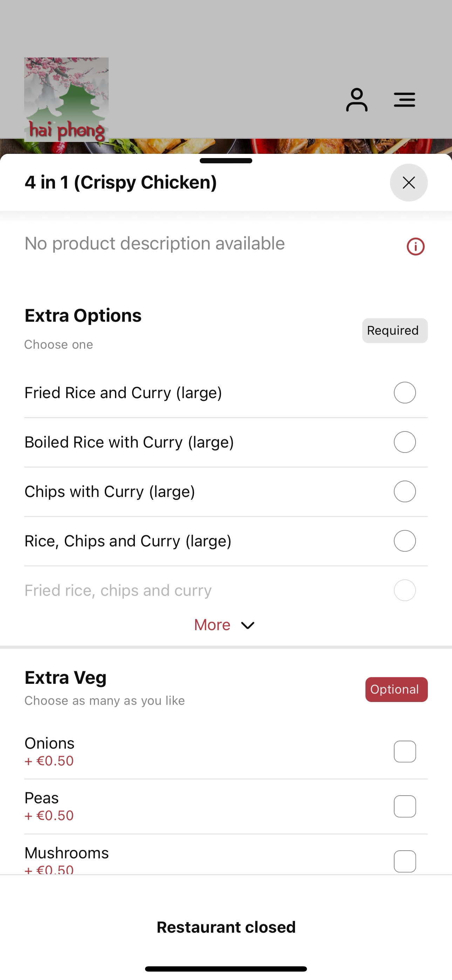Click the chevron next to More
Screen dimensions: 452x980
(x=248, y=625)
